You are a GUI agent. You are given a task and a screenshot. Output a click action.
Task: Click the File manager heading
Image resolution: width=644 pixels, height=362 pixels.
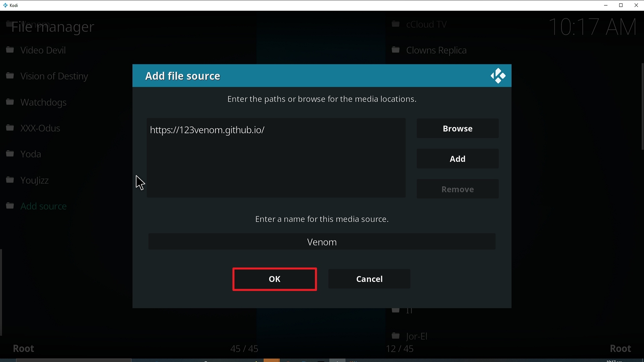(x=53, y=27)
